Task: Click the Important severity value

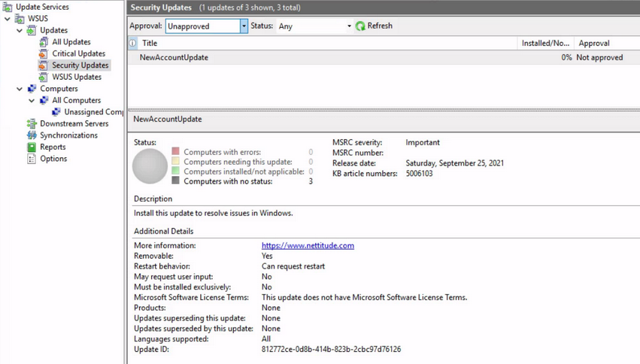Action: (x=423, y=142)
